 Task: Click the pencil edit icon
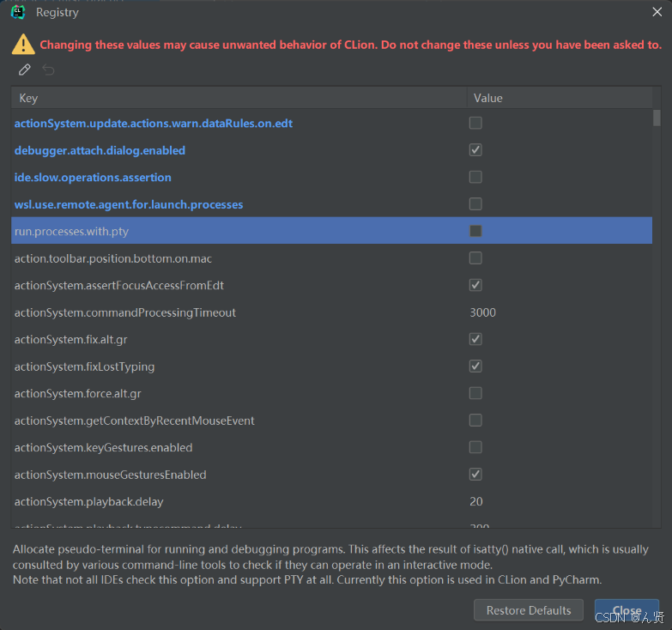[25, 70]
